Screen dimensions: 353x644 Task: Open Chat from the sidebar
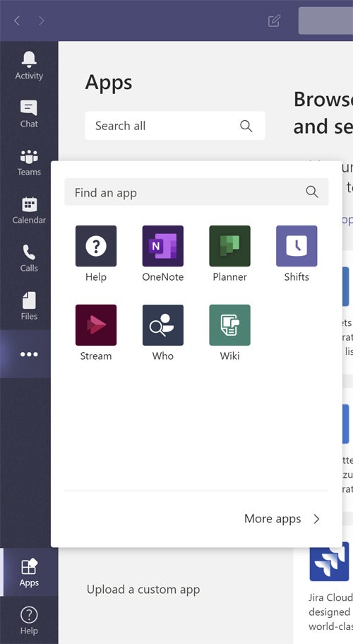(x=29, y=113)
